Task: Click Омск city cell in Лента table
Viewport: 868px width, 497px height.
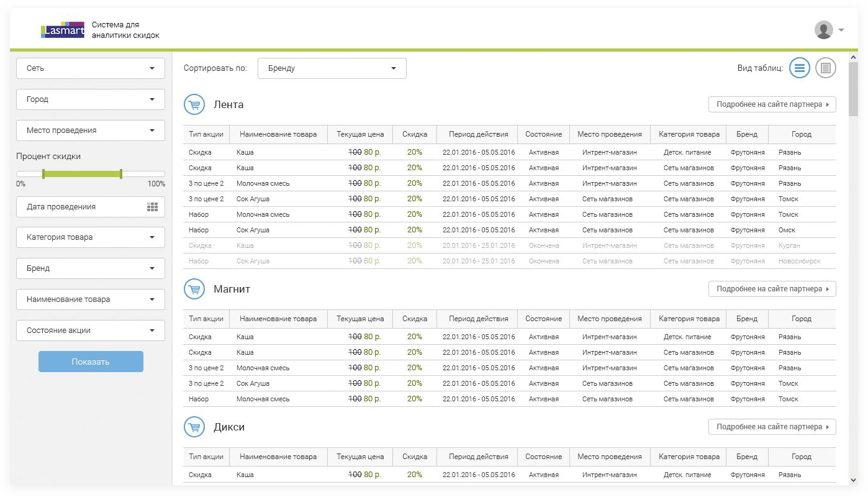Action: (x=787, y=230)
